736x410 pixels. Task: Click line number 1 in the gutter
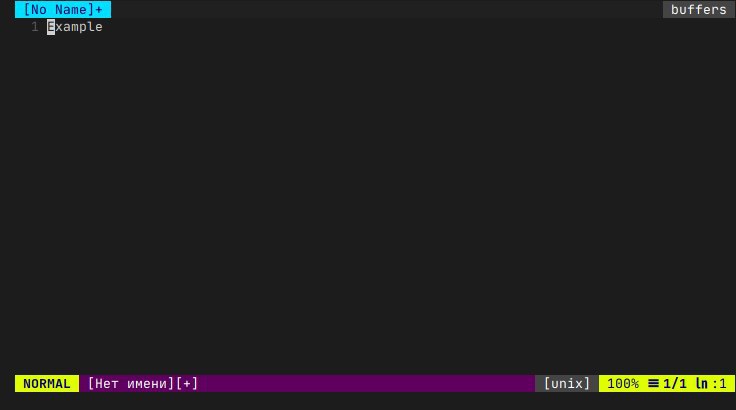[34, 27]
